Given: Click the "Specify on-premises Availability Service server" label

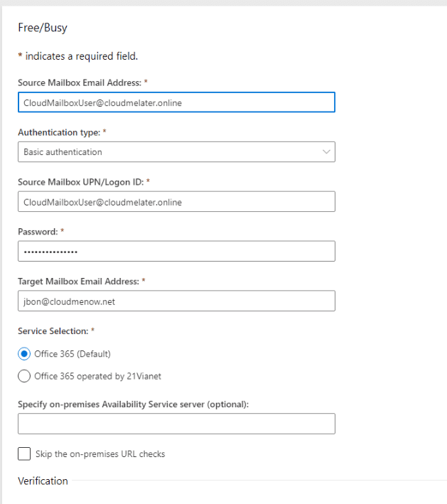Looking at the screenshot, I should [x=133, y=404].
